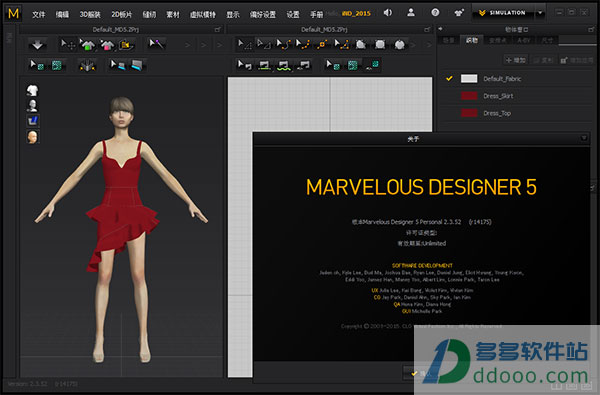Select Edit Sewing tool in 2D toolbar
Image resolution: width=600 pixels, height=395 pixels.
(244, 65)
